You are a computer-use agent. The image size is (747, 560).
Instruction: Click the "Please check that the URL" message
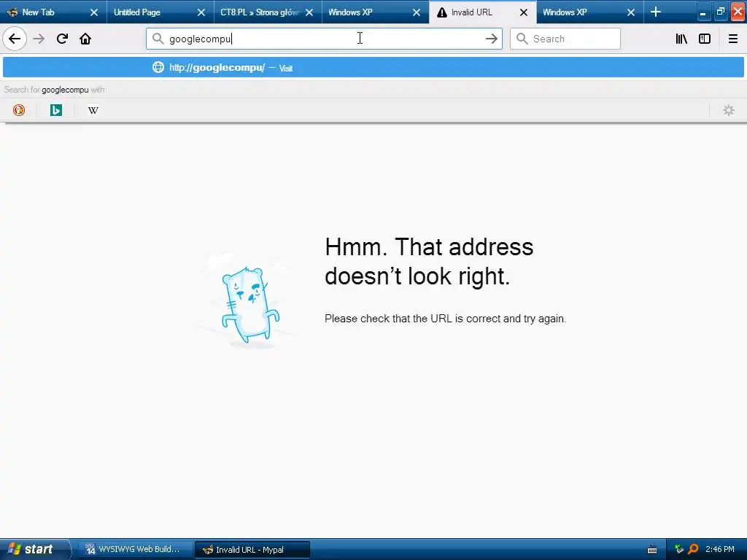(445, 319)
